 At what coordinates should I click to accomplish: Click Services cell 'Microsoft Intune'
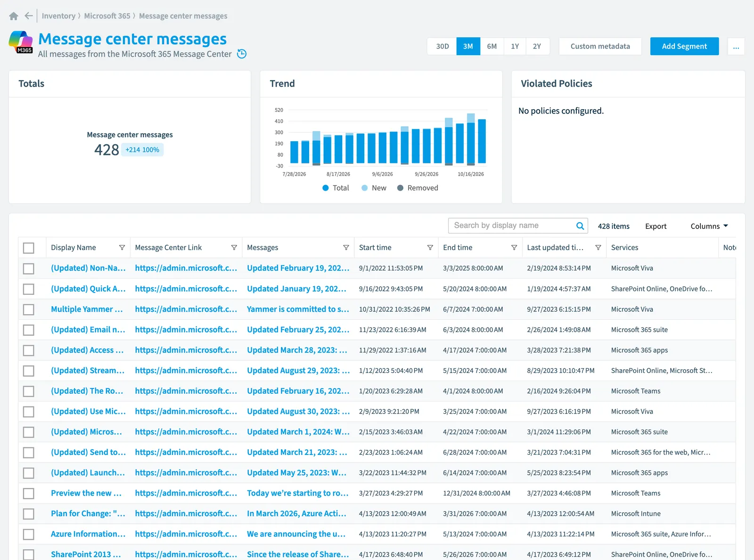pos(636,513)
